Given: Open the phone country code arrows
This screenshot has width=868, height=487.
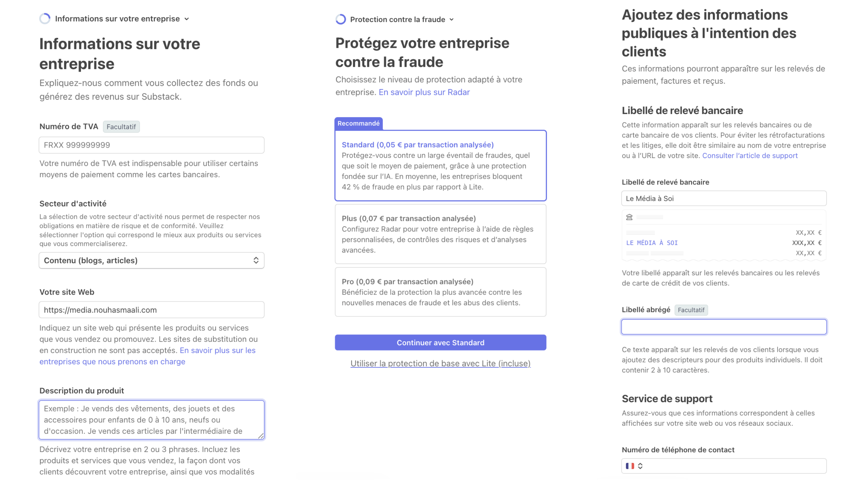Looking at the screenshot, I should (640, 466).
